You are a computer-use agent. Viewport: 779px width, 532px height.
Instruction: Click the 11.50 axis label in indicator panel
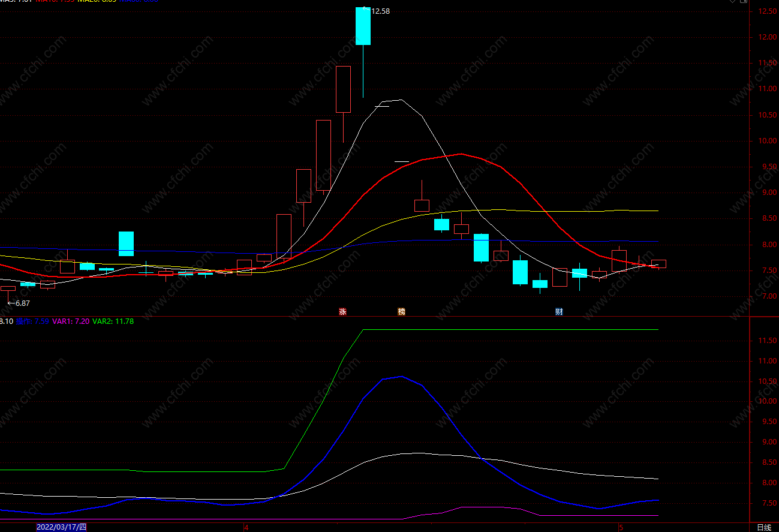point(767,341)
